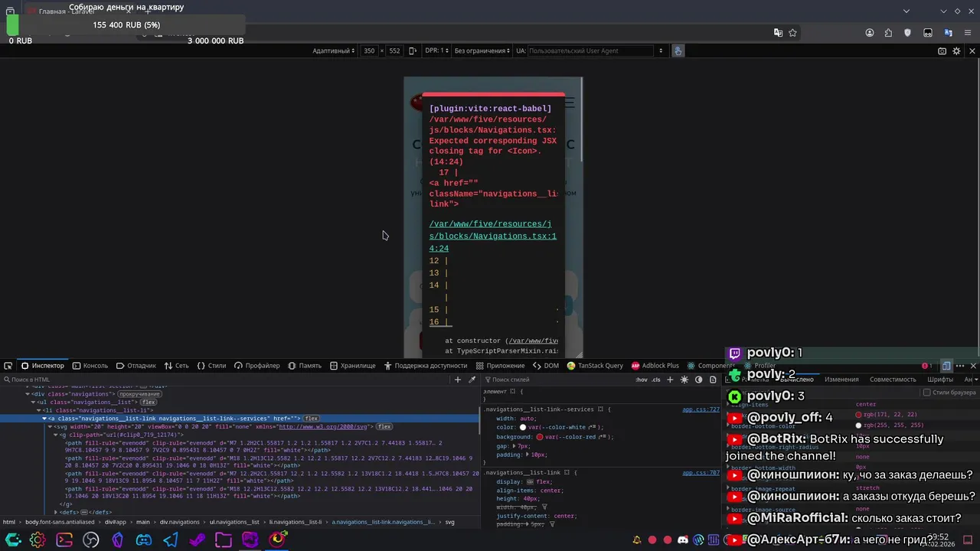The height and width of the screenshot is (551, 980).
Task: Click the add new node plus icon
Action: (x=458, y=380)
